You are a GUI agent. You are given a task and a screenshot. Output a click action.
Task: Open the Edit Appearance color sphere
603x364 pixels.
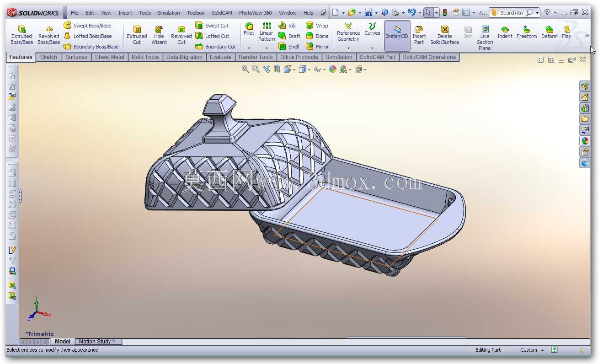[x=332, y=69]
